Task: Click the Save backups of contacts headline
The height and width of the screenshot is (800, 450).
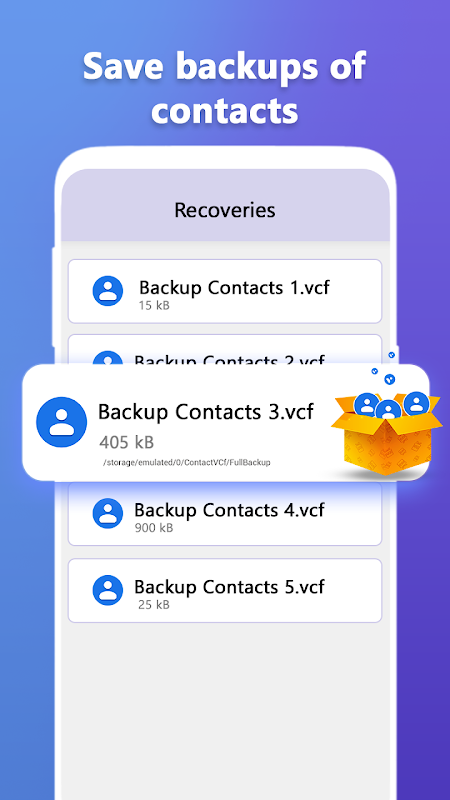Action: (225, 88)
